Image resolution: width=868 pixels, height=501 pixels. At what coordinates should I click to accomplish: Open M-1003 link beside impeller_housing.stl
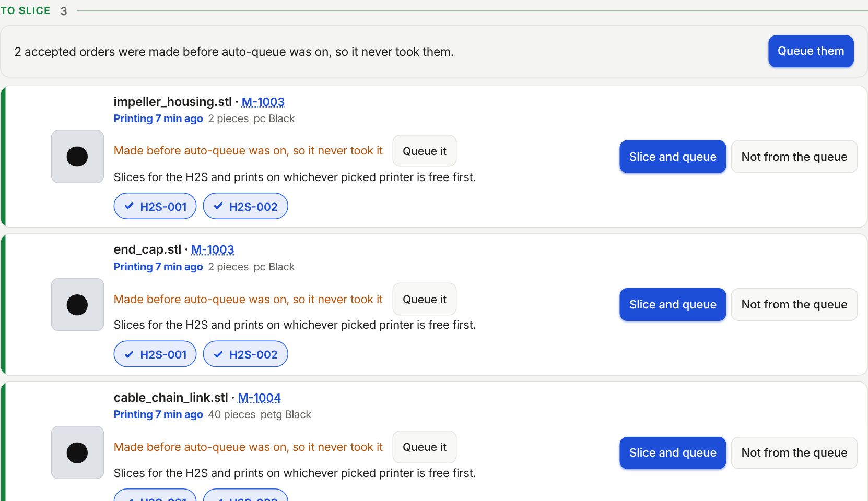click(263, 102)
